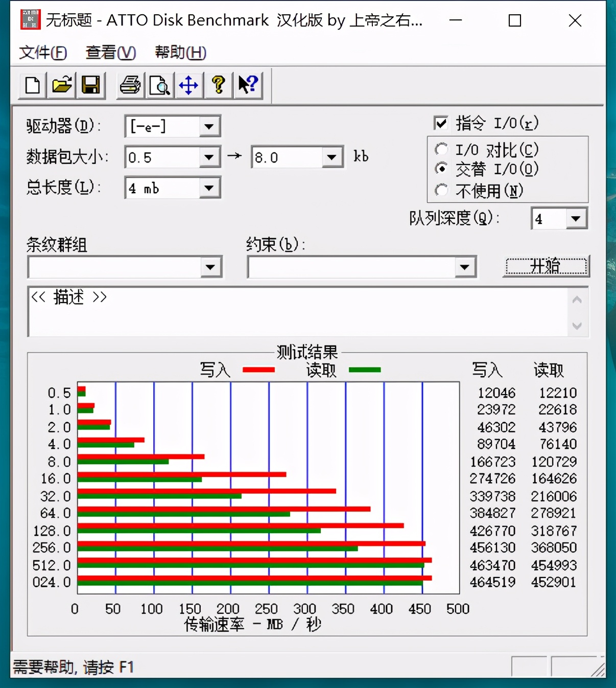The width and height of the screenshot is (616, 688).
Task: Select the I/O 对比 radio button
Action: pyautogui.click(x=441, y=149)
